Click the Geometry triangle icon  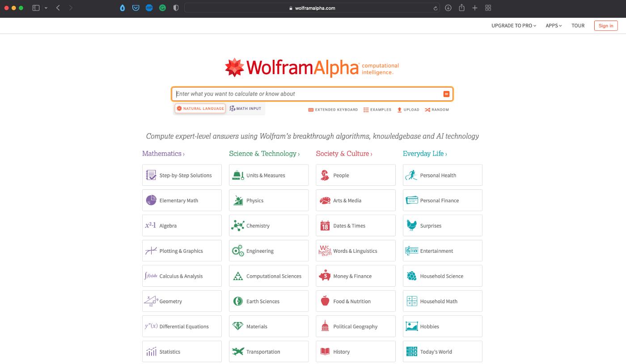coord(151,301)
